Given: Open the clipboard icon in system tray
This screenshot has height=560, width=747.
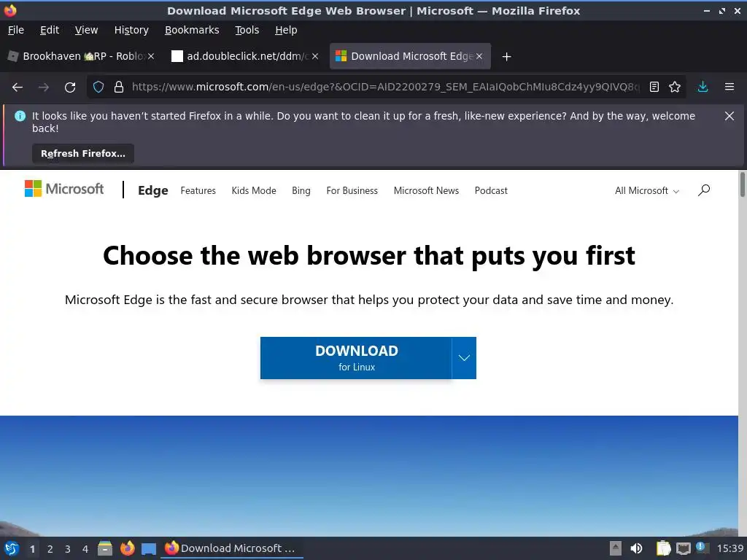Looking at the screenshot, I should (x=663, y=548).
